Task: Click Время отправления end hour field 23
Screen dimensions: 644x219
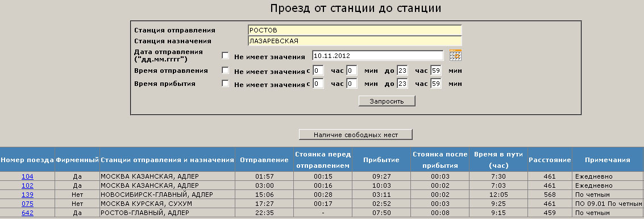Action: click(402, 71)
